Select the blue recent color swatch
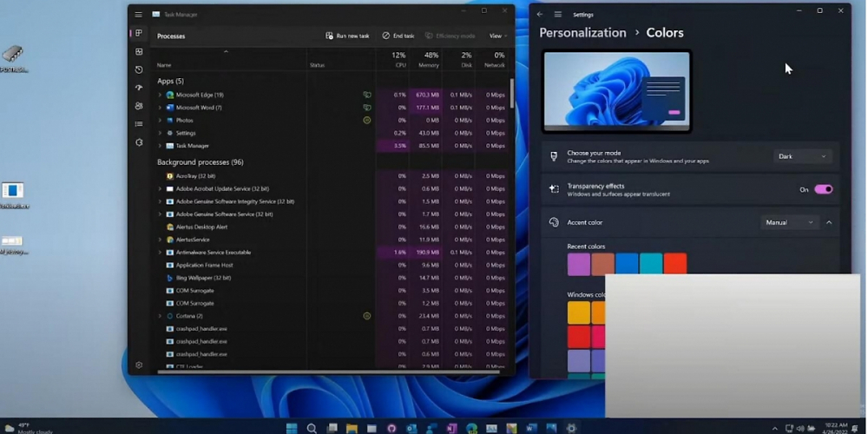868x434 pixels. (x=627, y=264)
